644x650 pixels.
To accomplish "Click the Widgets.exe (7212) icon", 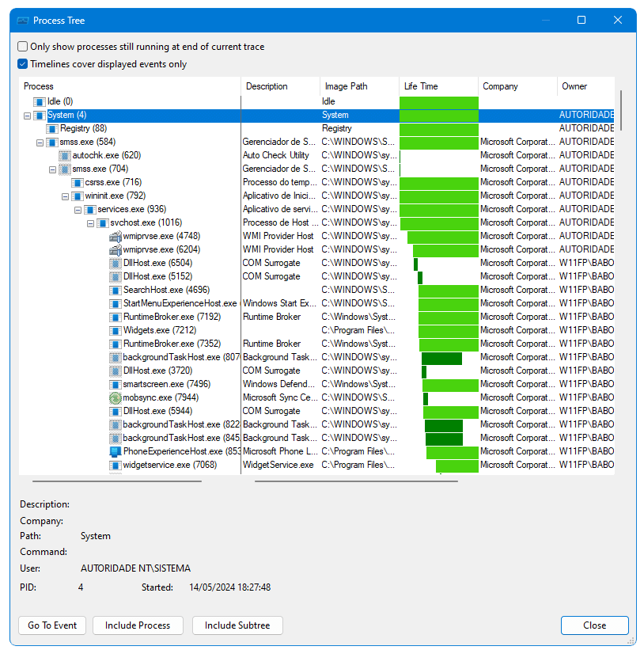I will [x=116, y=331].
